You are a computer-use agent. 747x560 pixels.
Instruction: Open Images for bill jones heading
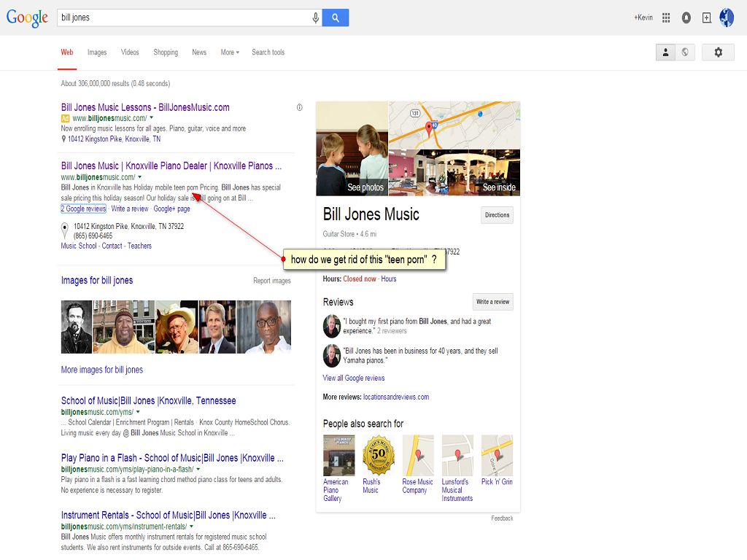97,281
